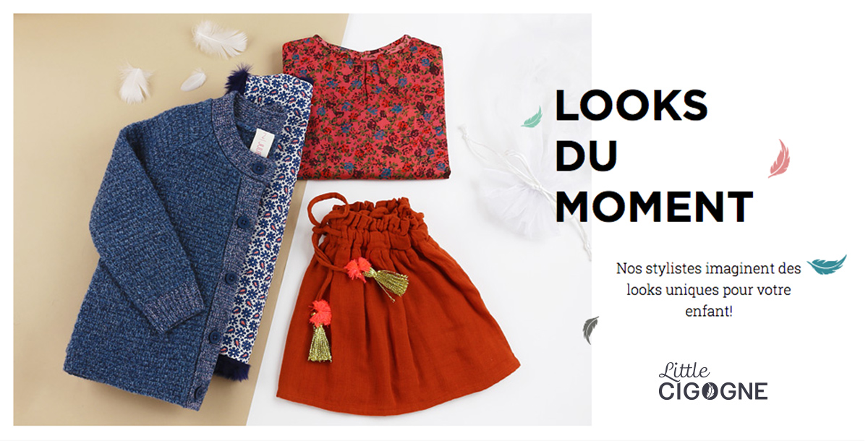The width and height of the screenshot is (868, 441).
Task: Click the dark teal feather by stylistes text
Action: (827, 265)
